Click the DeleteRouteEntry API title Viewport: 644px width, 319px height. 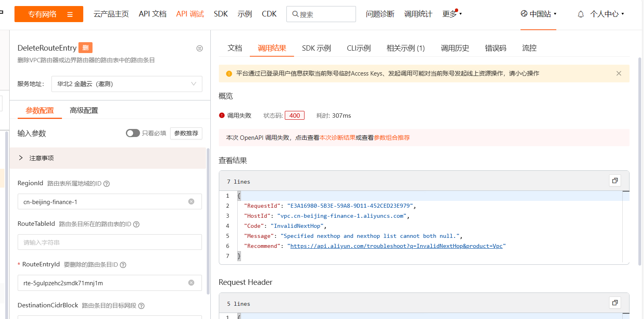[47, 48]
